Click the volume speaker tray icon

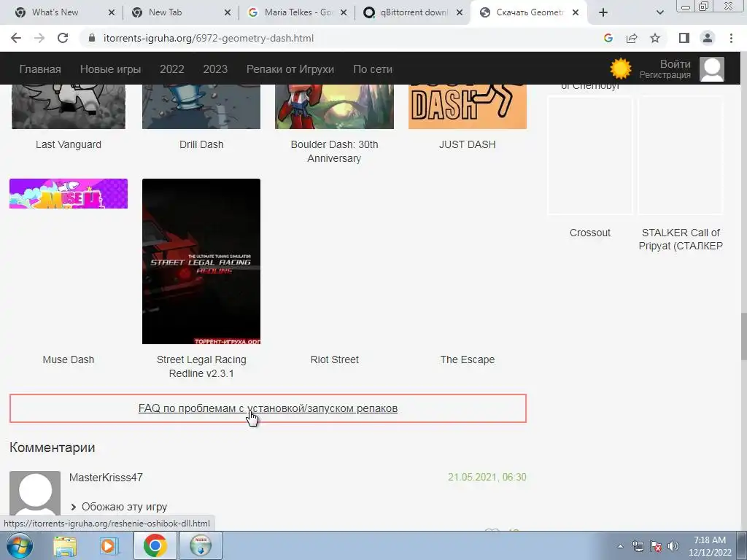click(x=673, y=546)
